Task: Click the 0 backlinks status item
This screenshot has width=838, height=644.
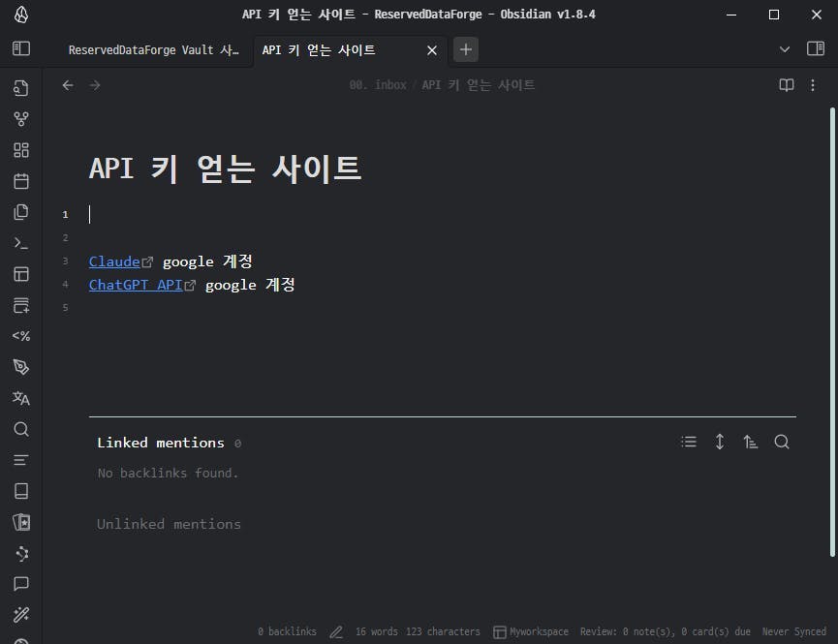Action: pos(287,631)
